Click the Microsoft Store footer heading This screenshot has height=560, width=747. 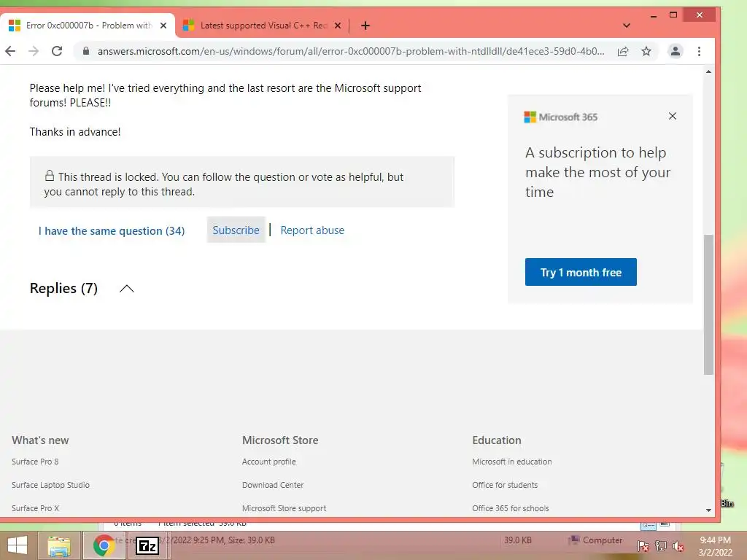click(x=280, y=440)
